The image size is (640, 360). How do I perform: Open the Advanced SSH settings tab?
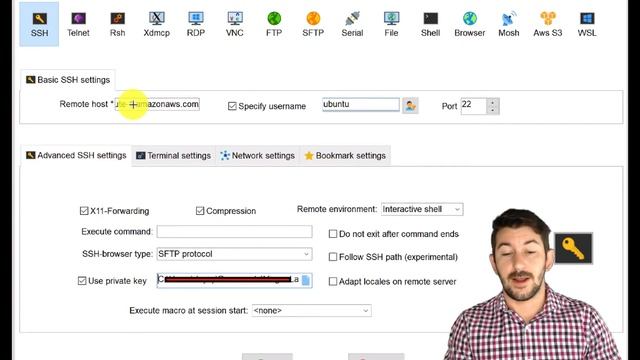pyautogui.click(x=76, y=156)
